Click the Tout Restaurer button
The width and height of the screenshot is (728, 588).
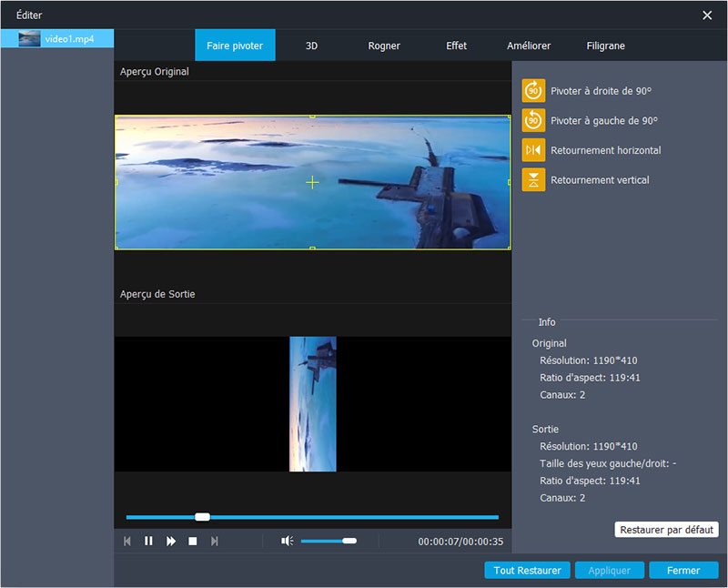528,570
